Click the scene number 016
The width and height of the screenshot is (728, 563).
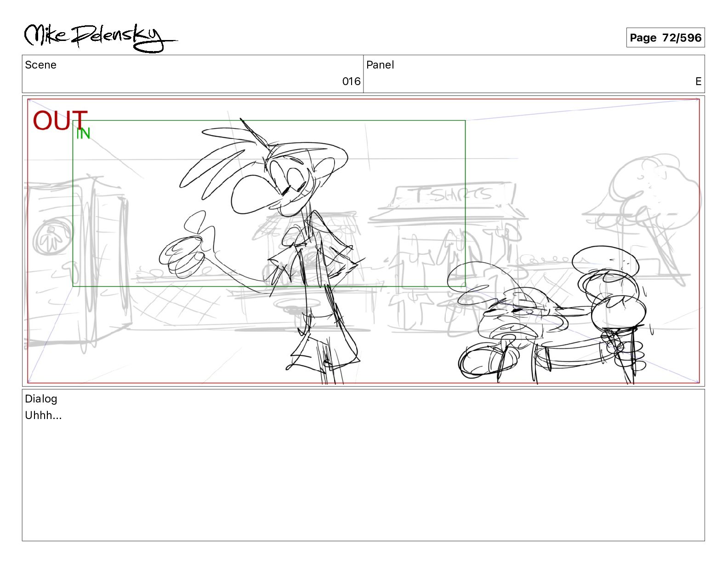pyautogui.click(x=351, y=81)
